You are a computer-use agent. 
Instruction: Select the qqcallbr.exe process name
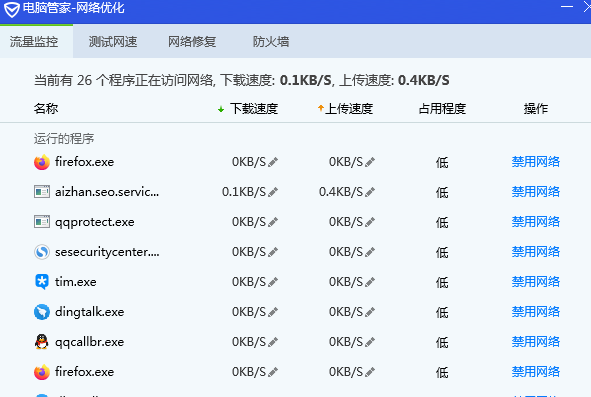[89, 342]
